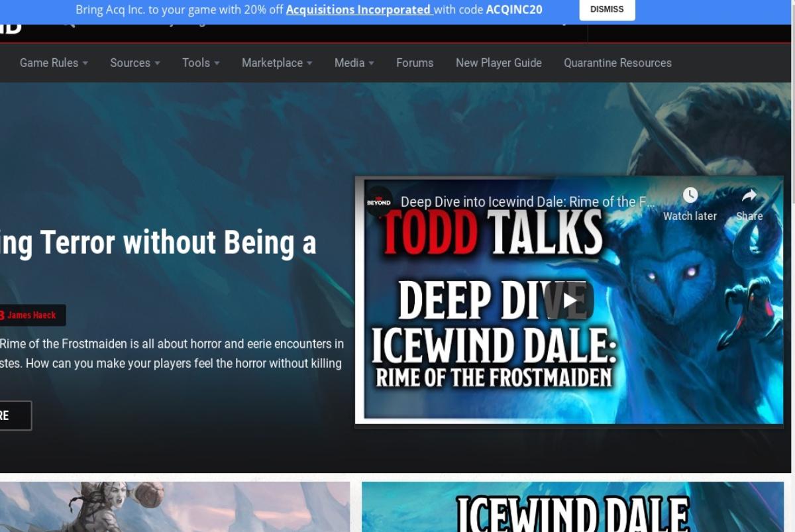Image resolution: width=795 pixels, height=532 pixels.
Task: Click the Tools dropdown arrow
Action: (x=217, y=63)
